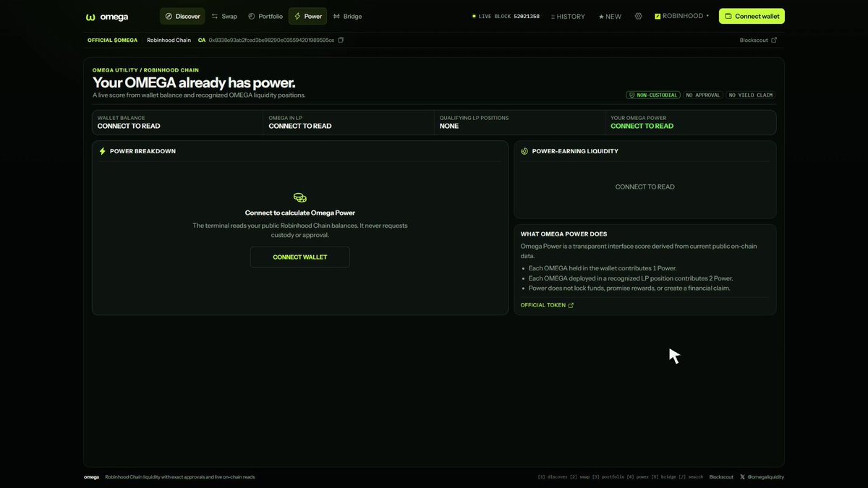Click the coins icon above Connect prompt

(x=300, y=198)
